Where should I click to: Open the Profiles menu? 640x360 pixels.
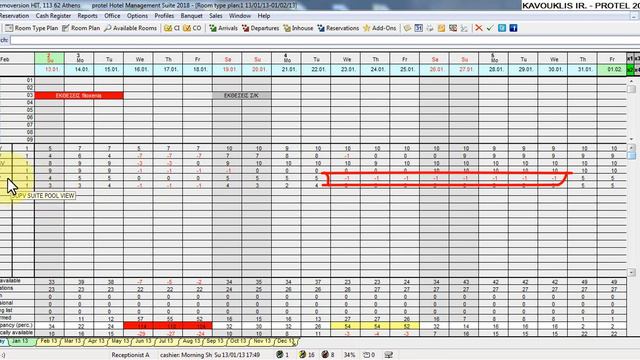164,16
